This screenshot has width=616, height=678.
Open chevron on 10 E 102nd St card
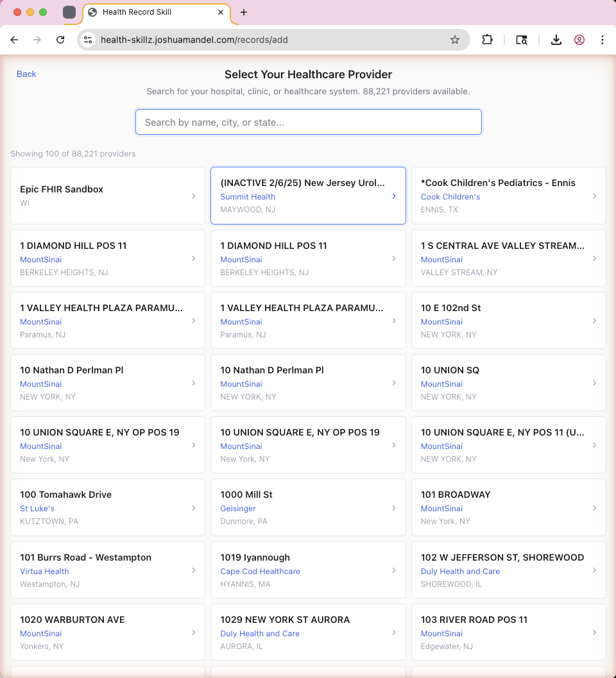594,321
